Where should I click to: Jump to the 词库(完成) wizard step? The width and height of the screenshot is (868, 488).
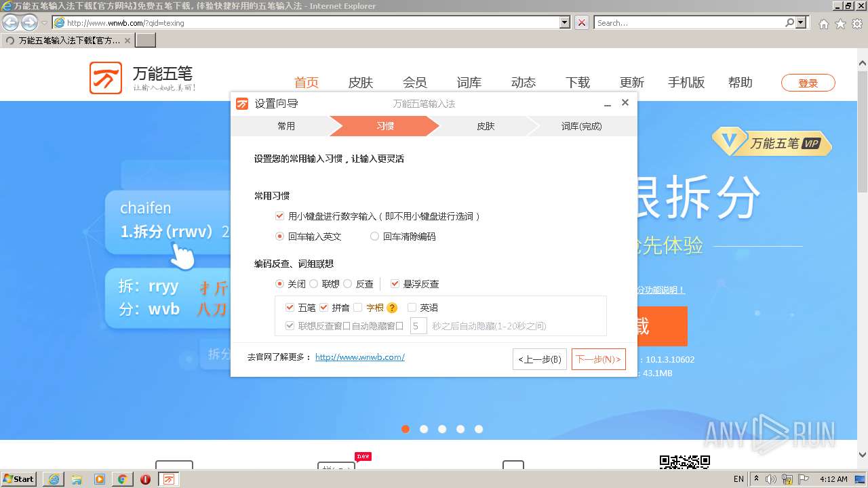[581, 126]
